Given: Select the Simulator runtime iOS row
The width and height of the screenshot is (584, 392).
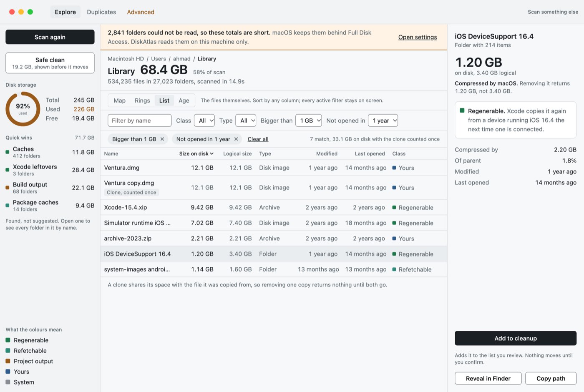Looking at the screenshot, I should (x=274, y=223).
